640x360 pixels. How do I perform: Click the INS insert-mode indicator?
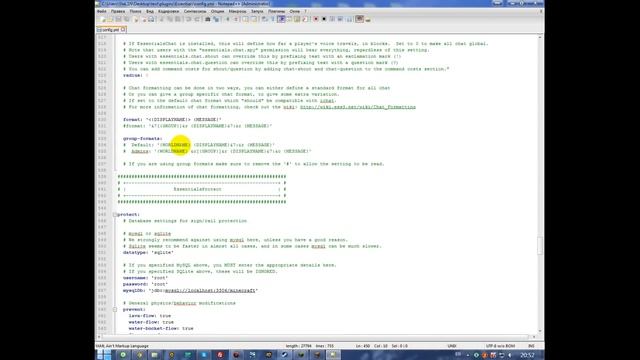(x=531, y=346)
